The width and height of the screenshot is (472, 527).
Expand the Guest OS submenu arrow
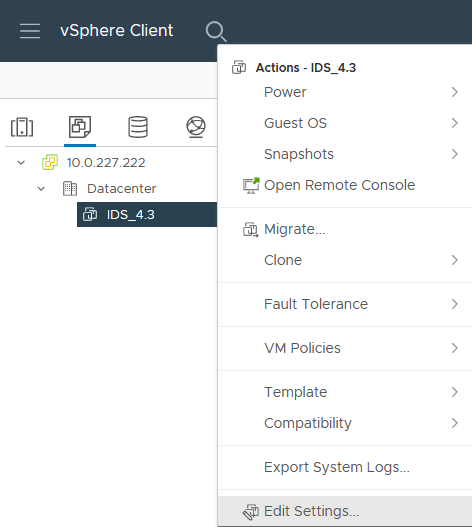tap(455, 123)
